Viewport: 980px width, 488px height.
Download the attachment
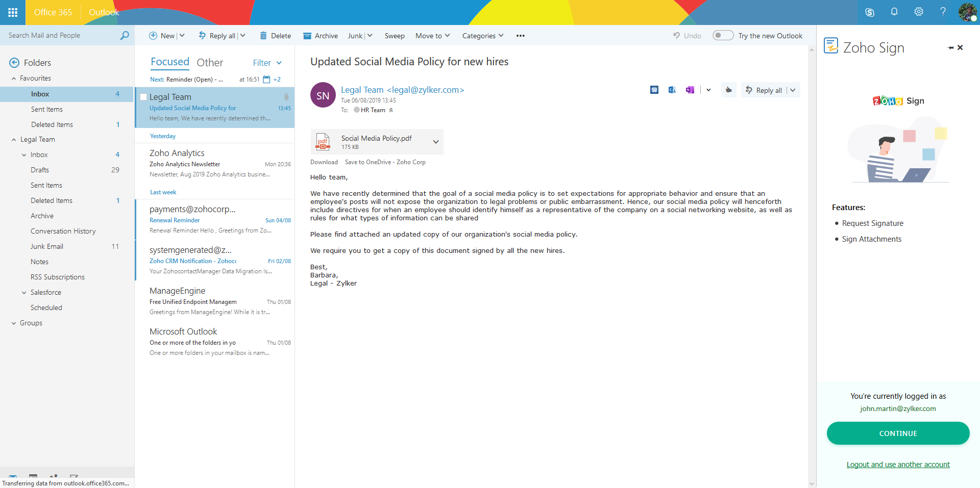tap(324, 162)
